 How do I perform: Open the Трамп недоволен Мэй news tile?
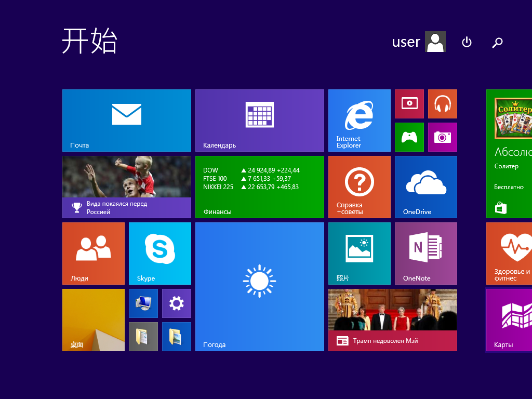pyautogui.click(x=392, y=320)
